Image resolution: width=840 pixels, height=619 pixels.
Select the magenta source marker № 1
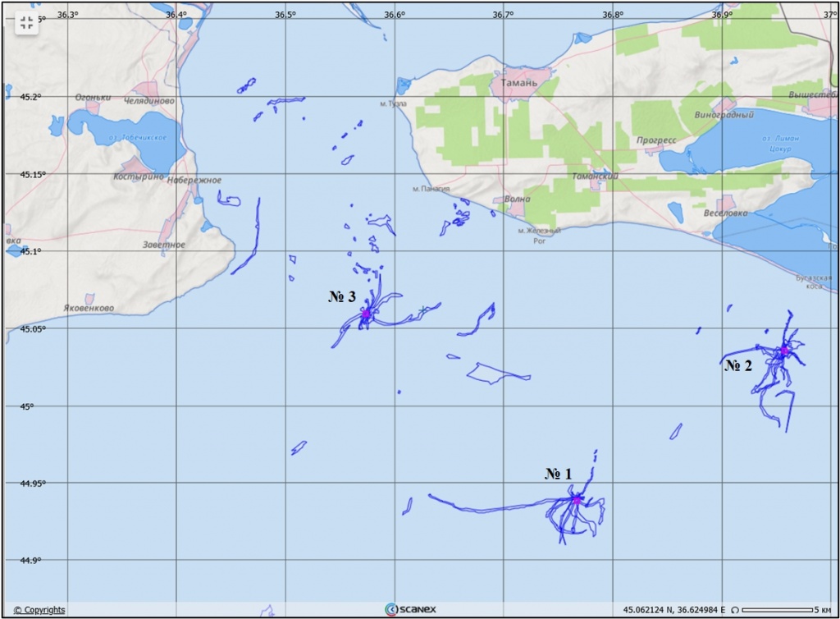(x=577, y=498)
